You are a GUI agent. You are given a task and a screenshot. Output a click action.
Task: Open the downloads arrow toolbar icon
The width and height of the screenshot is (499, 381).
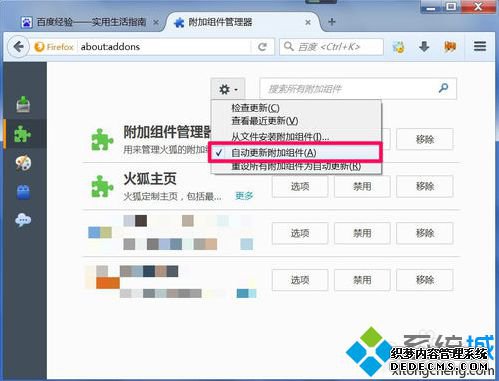424,47
